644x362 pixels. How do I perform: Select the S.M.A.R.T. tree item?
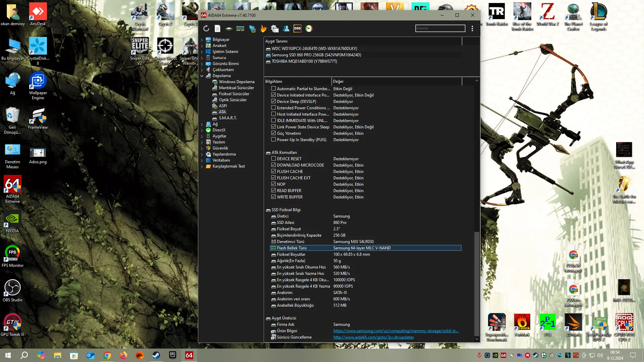pyautogui.click(x=228, y=118)
